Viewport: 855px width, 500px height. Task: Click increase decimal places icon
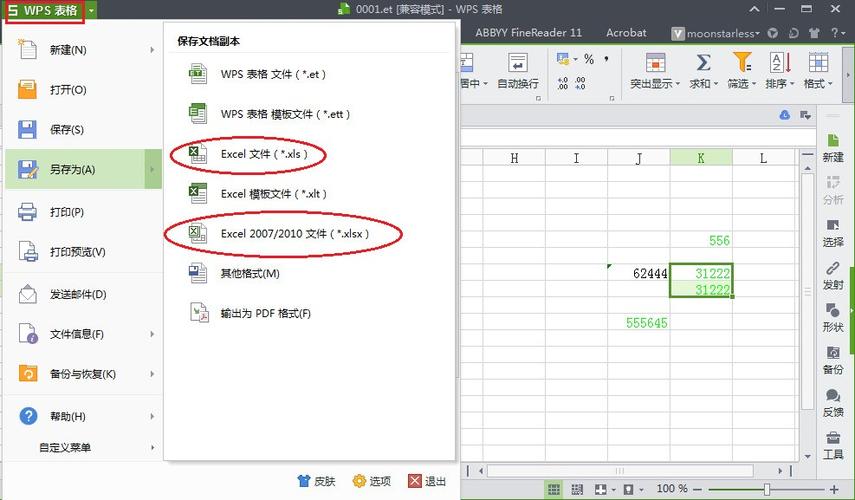pyautogui.click(x=563, y=83)
